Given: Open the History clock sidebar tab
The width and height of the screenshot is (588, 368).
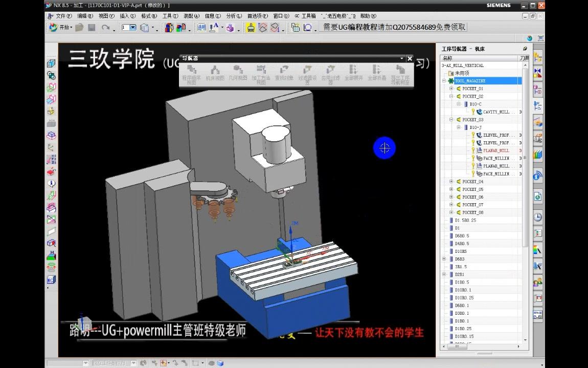Looking at the screenshot, I should point(538,217).
